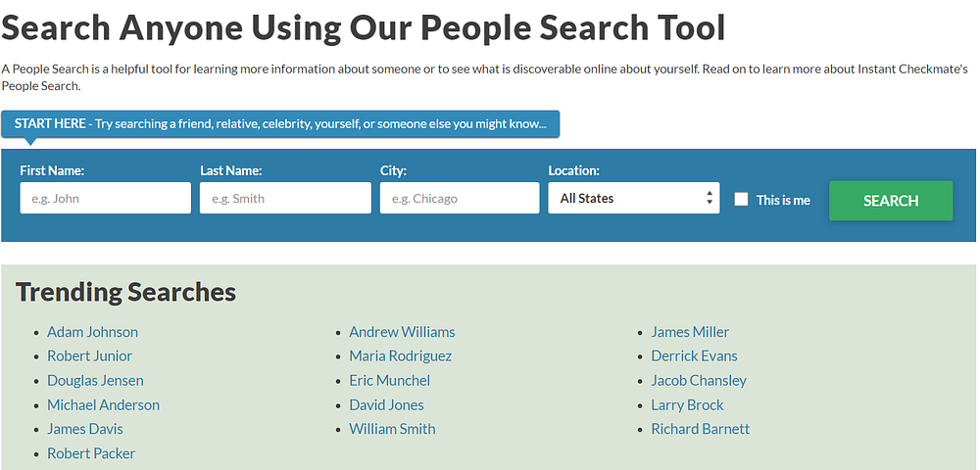Open Robert Junior trending search
The width and height of the screenshot is (980, 470).
tap(89, 355)
